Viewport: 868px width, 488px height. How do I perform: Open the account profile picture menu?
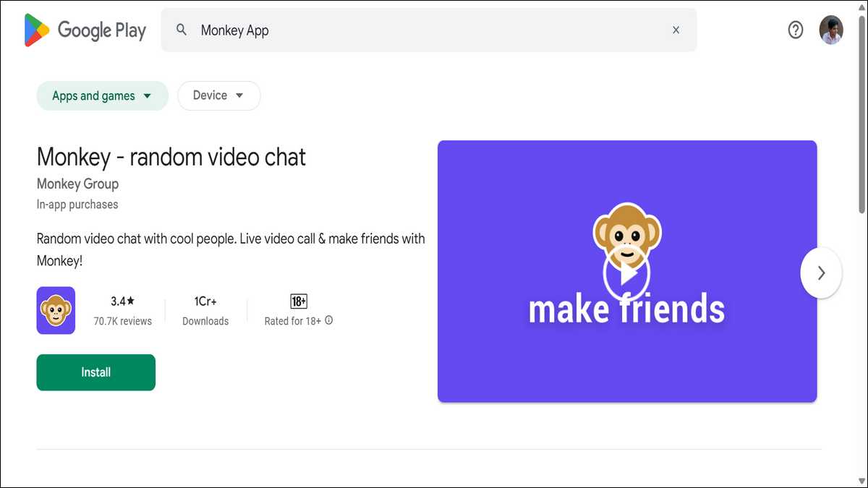pos(831,30)
